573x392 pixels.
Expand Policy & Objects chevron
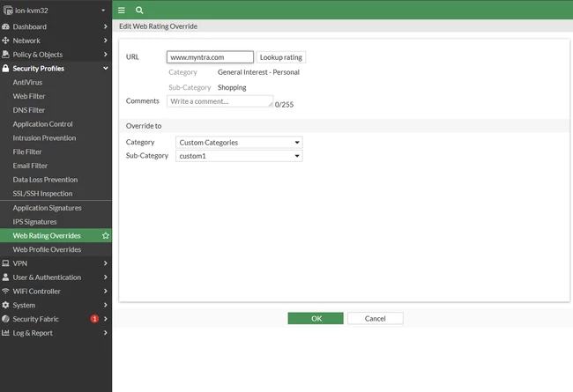tap(105, 55)
